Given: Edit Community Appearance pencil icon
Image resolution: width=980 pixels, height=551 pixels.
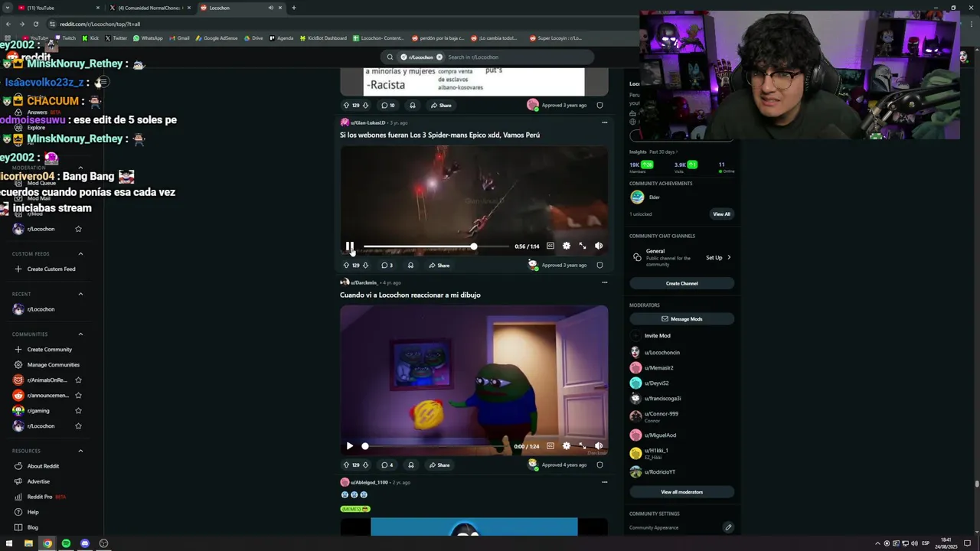Looking at the screenshot, I should coord(728,527).
